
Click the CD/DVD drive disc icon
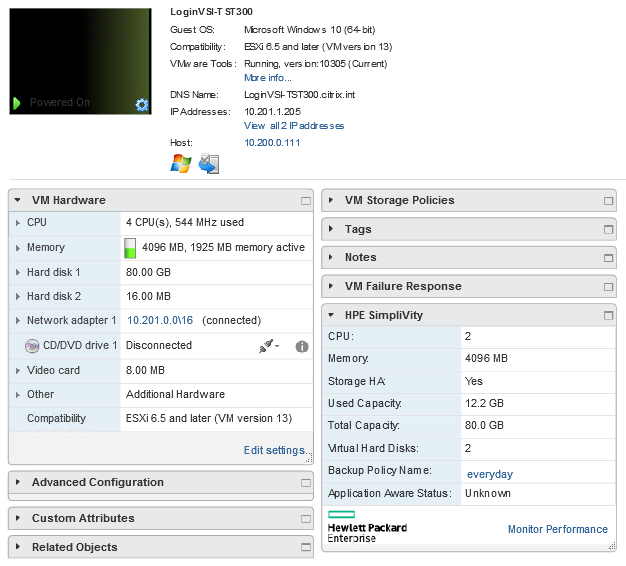31,346
